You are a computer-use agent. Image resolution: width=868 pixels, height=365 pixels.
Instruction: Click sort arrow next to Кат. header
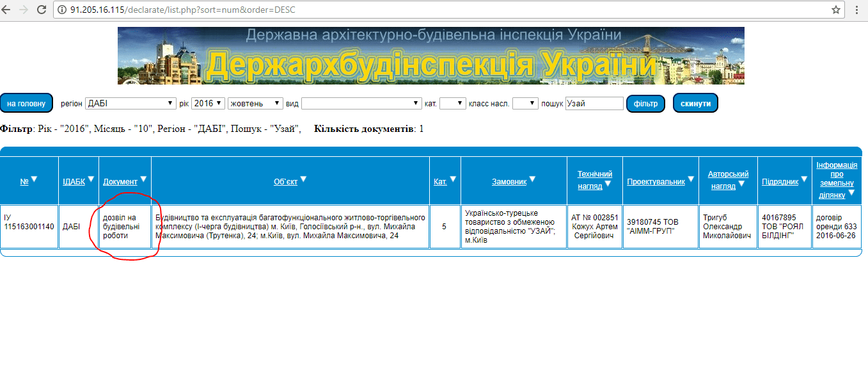click(x=453, y=179)
